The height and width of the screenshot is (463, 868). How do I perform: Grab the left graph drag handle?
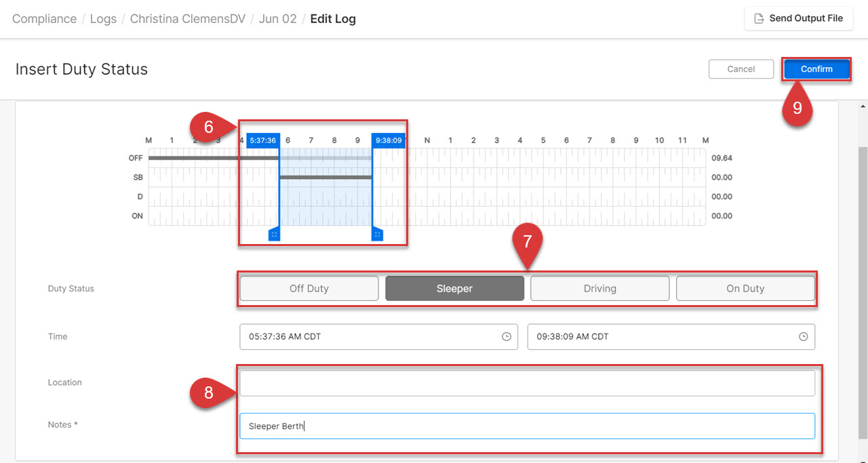pos(274,234)
